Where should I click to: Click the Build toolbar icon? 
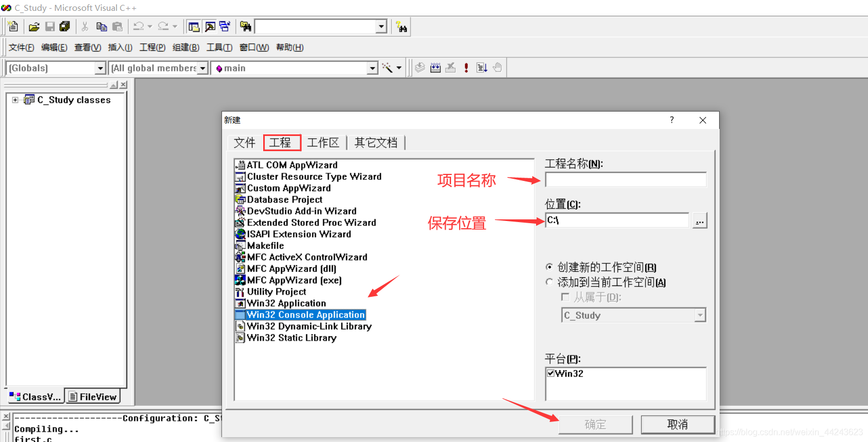pyautogui.click(x=435, y=68)
